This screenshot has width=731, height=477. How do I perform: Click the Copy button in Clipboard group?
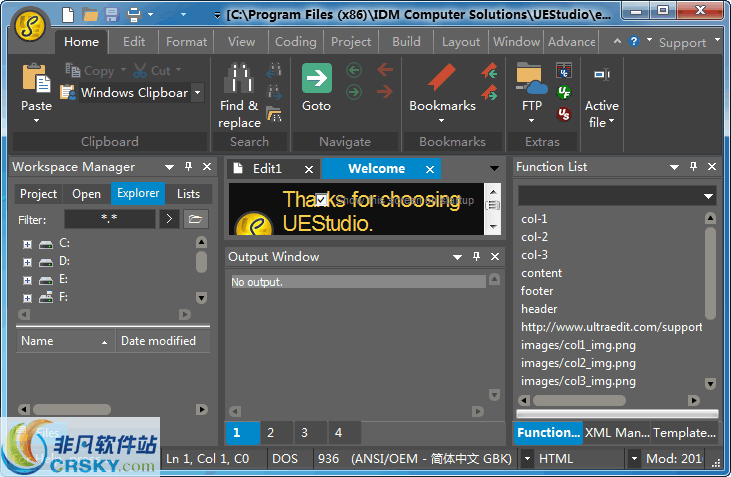92,70
